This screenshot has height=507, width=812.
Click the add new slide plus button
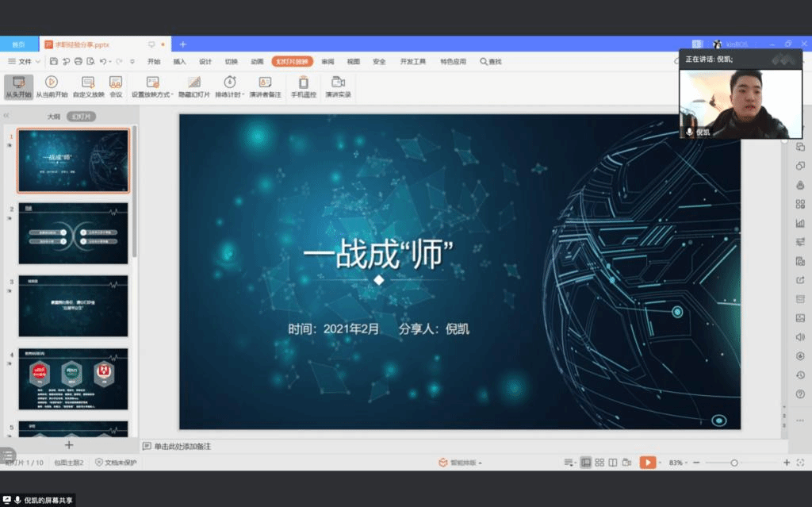click(x=69, y=445)
